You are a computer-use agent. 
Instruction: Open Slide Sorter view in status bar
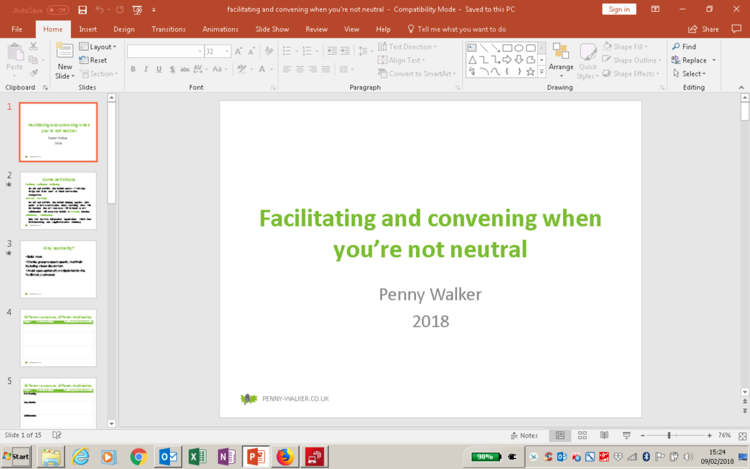(582, 435)
